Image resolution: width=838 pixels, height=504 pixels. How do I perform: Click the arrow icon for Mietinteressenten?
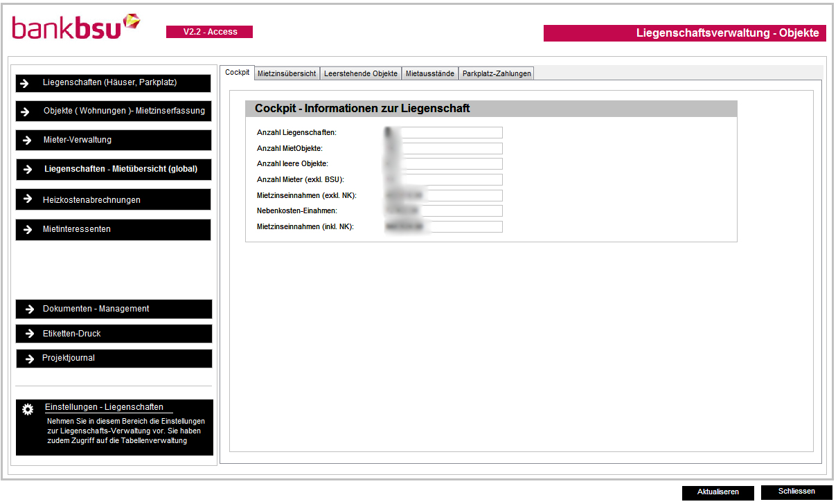click(x=26, y=229)
